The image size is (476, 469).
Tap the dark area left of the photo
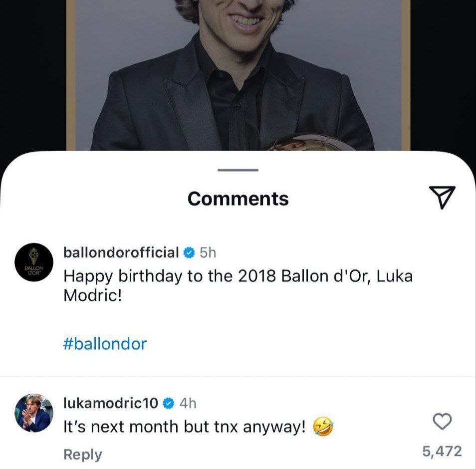click(32, 75)
